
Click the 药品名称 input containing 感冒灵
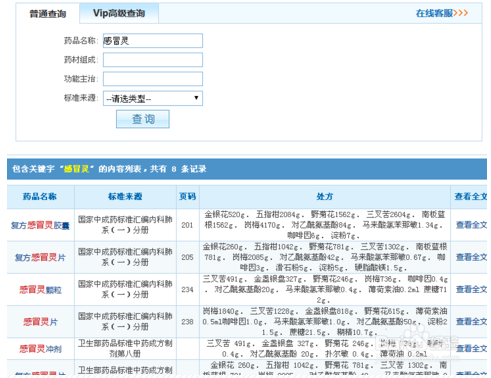coord(153,41)
